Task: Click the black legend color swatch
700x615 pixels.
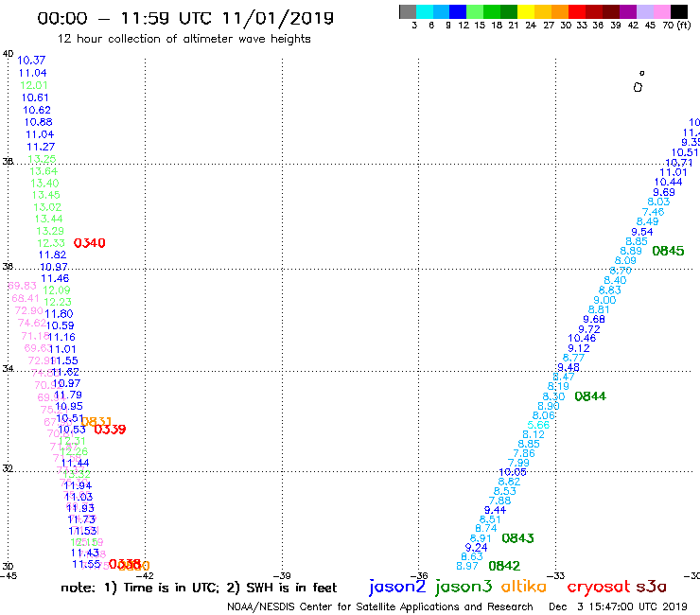Action: click(x=679, y=11)
